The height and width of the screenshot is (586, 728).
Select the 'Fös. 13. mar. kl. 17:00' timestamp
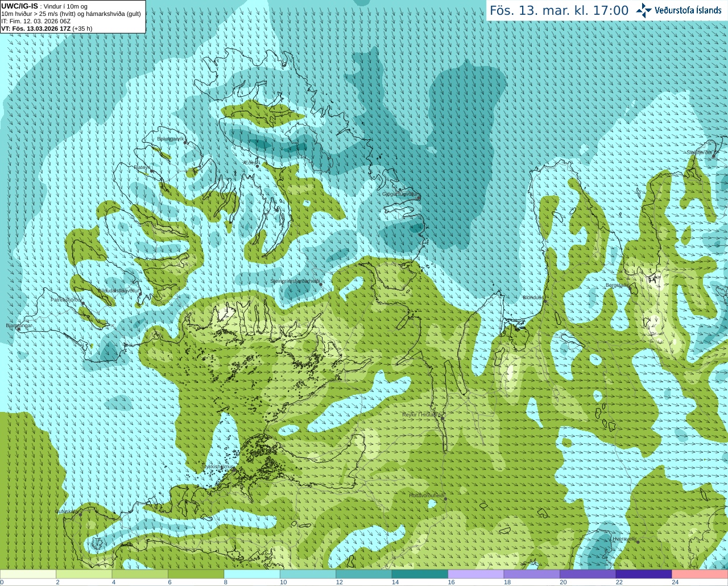[559, 11]
